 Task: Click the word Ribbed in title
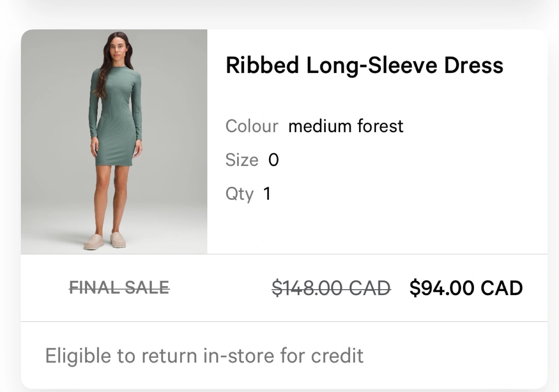pos(262,65)
